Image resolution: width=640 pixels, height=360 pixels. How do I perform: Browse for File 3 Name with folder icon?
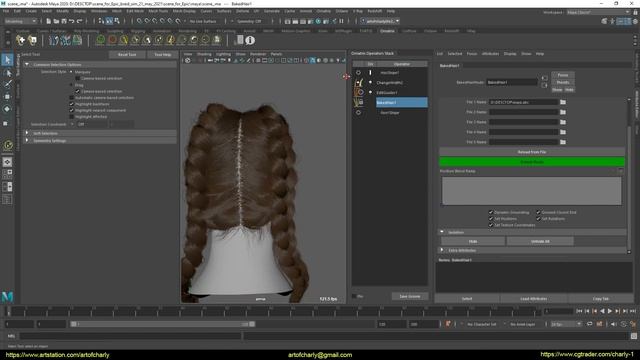pos(563,122)
